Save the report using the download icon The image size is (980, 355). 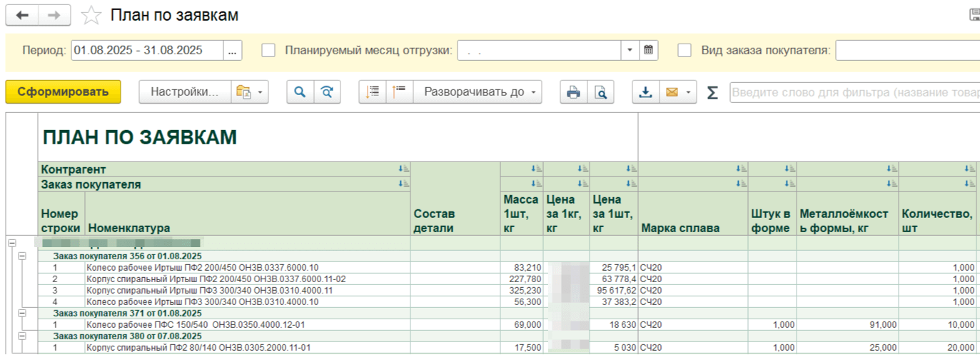[x=645, y=92]
